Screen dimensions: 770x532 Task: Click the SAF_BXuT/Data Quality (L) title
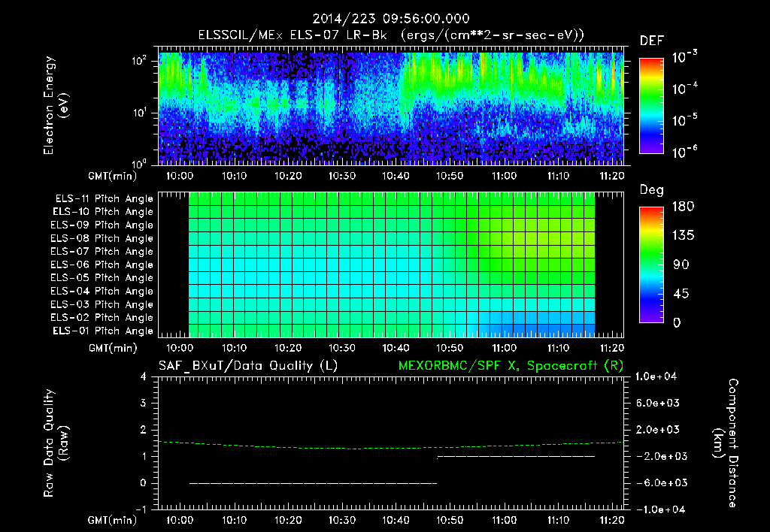248,366
